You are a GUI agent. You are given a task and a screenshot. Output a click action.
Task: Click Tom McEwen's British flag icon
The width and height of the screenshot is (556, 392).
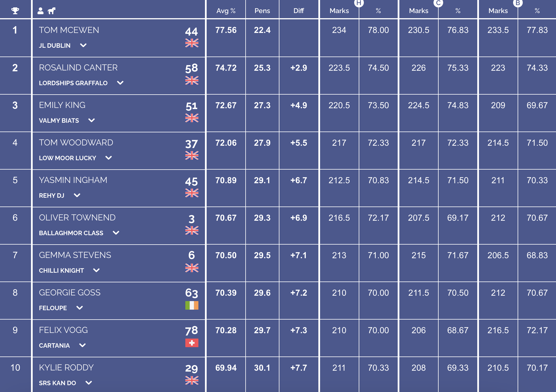(x=192, y=43)
